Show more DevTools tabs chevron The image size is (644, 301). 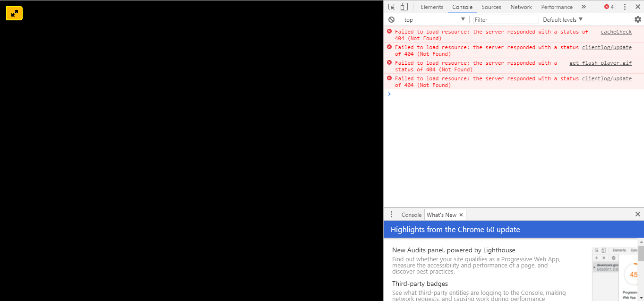(584, 7)
